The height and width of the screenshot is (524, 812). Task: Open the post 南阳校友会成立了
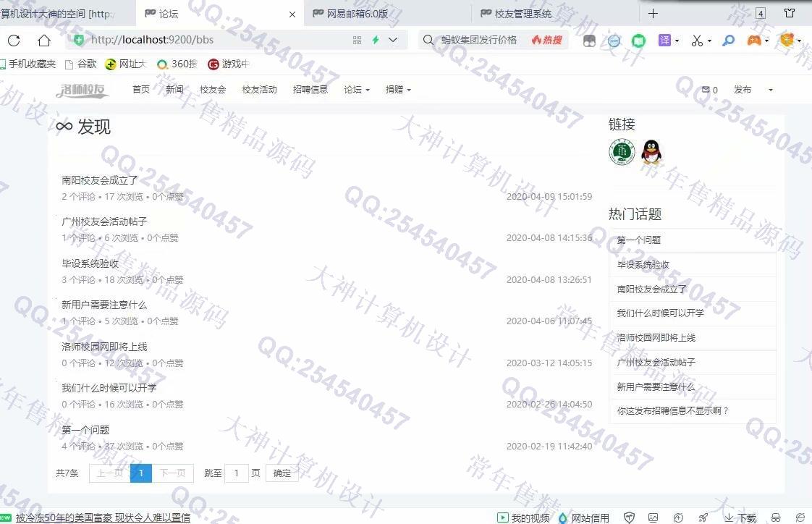(x=99, y=180)
